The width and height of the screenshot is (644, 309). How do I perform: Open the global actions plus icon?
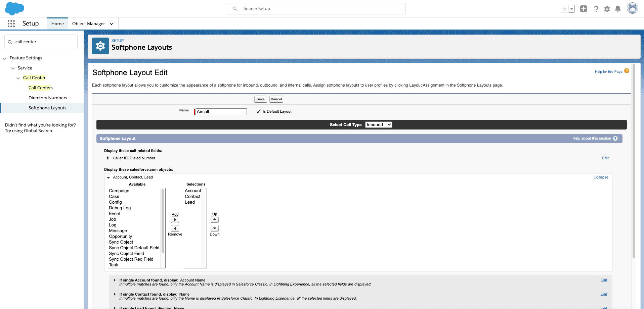(584, 9)
